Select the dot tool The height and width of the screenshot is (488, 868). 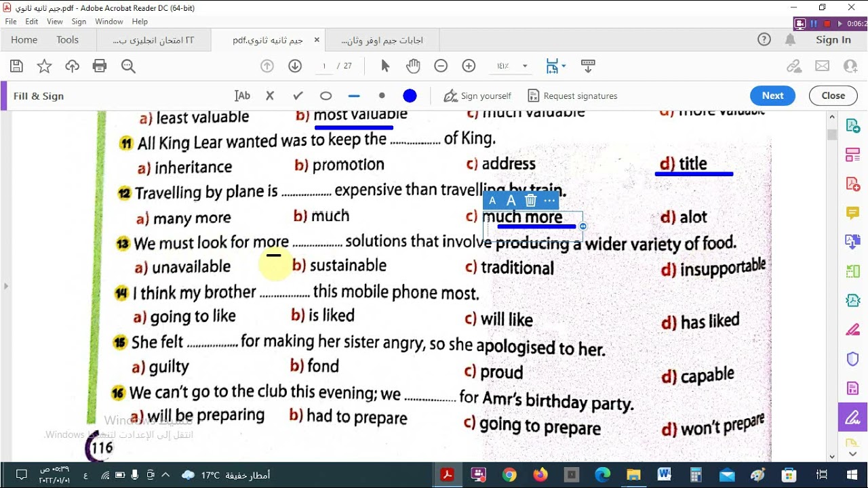382,96
